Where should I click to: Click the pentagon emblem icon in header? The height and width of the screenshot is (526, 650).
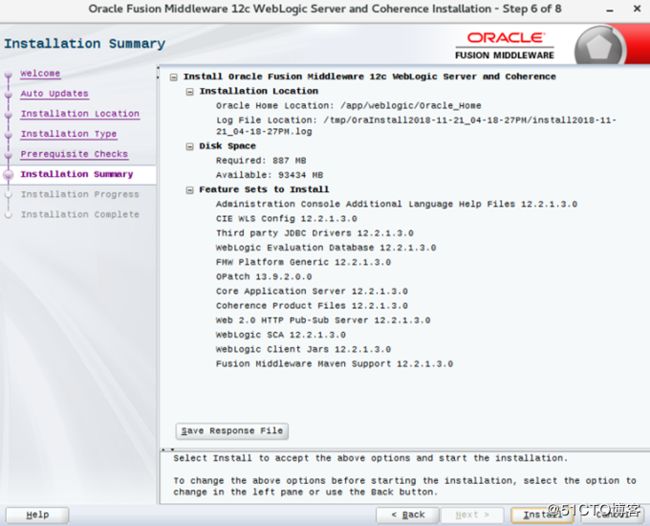coord(599,47)
